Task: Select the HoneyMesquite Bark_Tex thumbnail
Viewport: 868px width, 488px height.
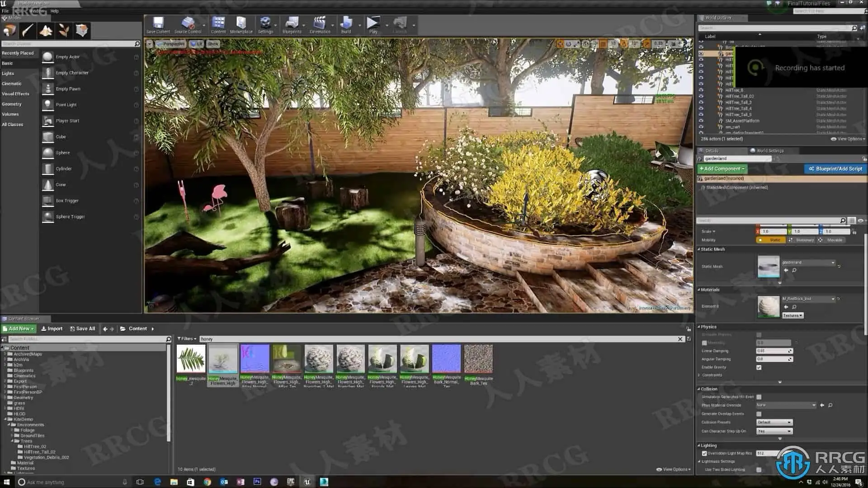Action: click(x=478, y=359)
